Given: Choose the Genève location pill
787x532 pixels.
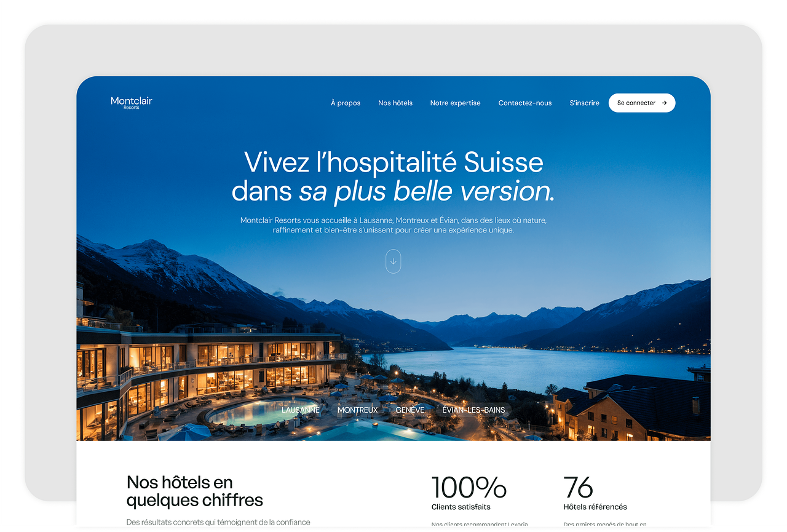Looking at the screenshot, I should click(x=410, y=410).
